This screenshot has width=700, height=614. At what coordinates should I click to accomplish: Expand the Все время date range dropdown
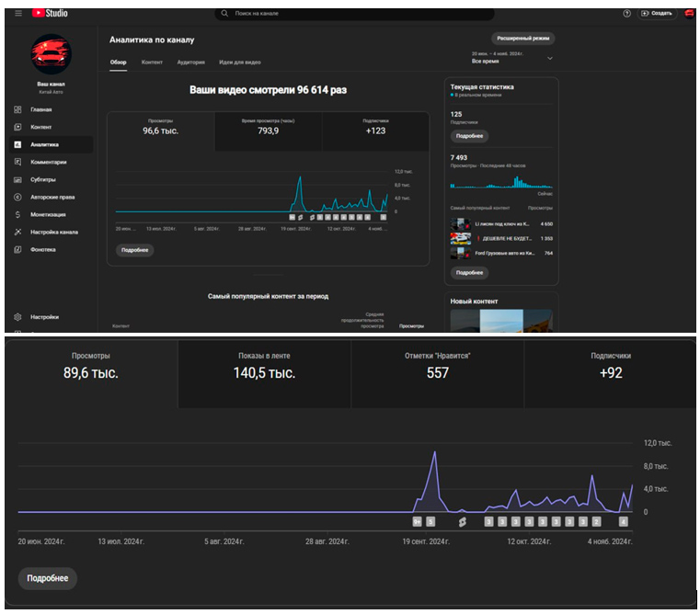point(512,58)
